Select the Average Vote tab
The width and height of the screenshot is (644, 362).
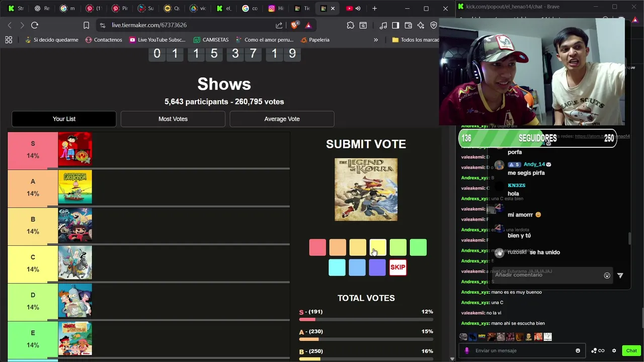pos(282,119)
